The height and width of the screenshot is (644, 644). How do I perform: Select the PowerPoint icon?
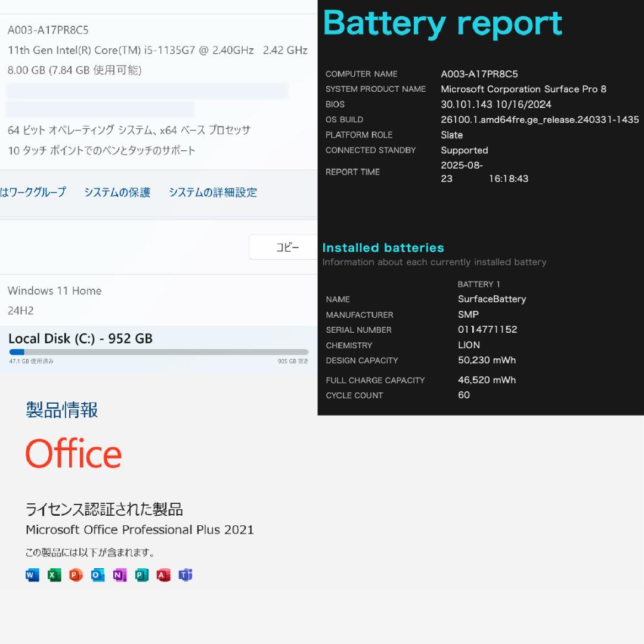click(x=76, y=575)
